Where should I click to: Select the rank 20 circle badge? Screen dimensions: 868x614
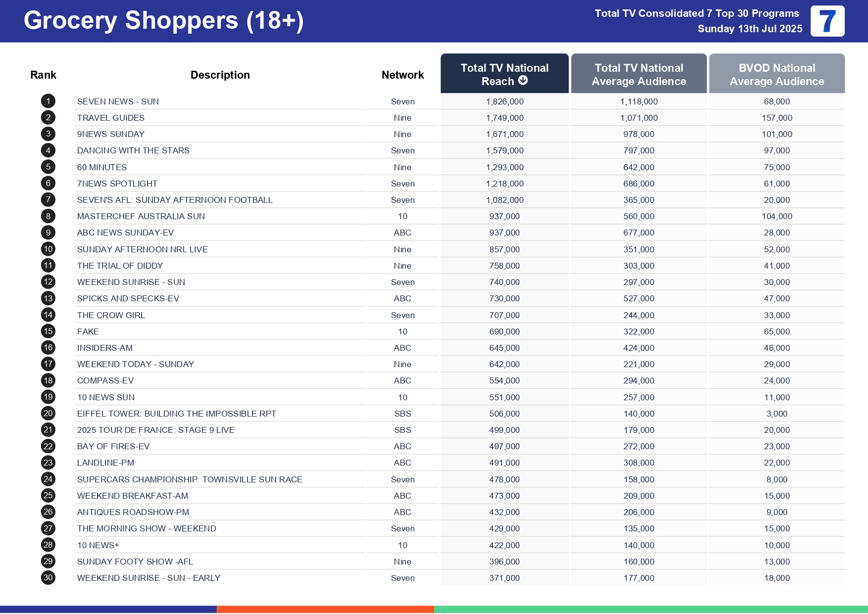coord(48,414)
